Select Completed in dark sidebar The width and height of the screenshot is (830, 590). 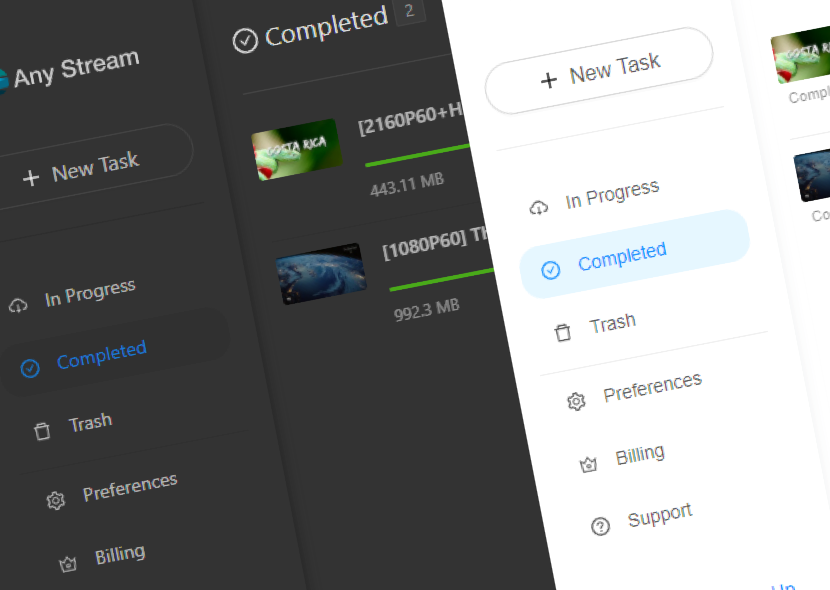tap(114, 352)
